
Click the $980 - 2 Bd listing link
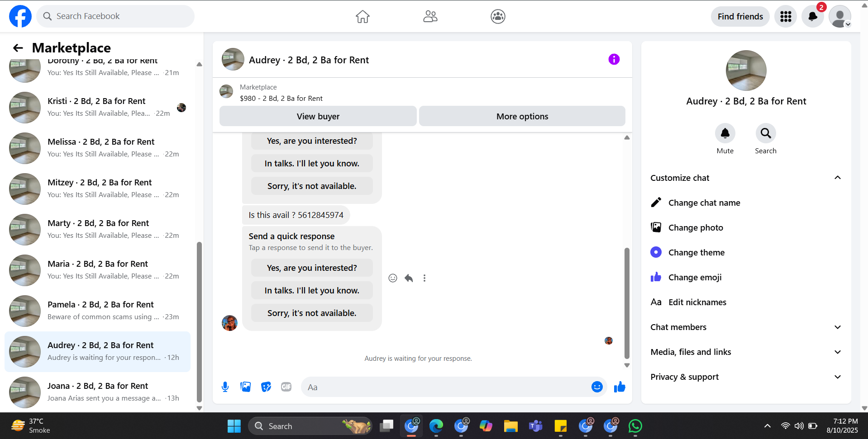pos(281,98)
